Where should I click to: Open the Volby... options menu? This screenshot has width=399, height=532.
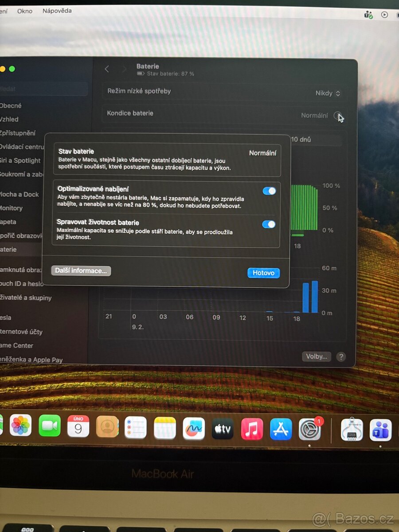pos(316,356)
